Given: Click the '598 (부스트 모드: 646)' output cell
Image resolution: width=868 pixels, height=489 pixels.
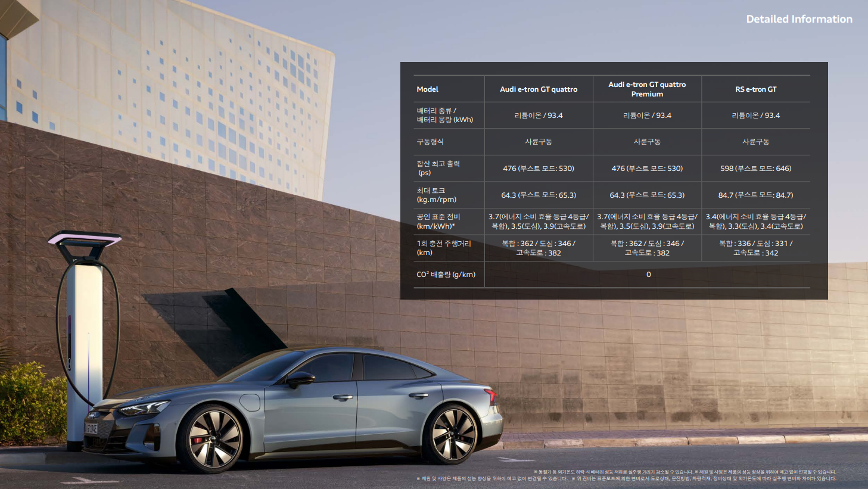Looking at the screenshot, I should (755, 169).
